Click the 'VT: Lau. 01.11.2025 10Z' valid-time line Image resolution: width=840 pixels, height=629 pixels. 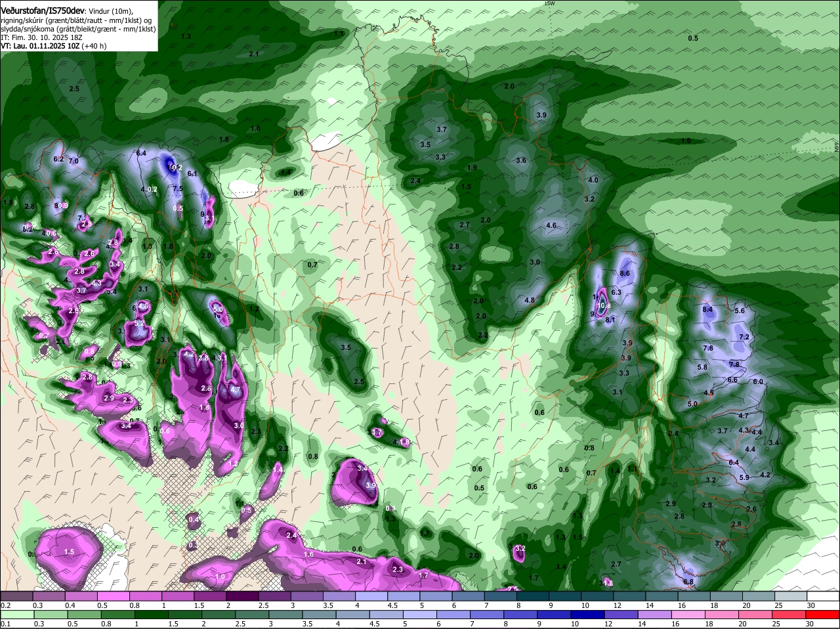(40, 46)
